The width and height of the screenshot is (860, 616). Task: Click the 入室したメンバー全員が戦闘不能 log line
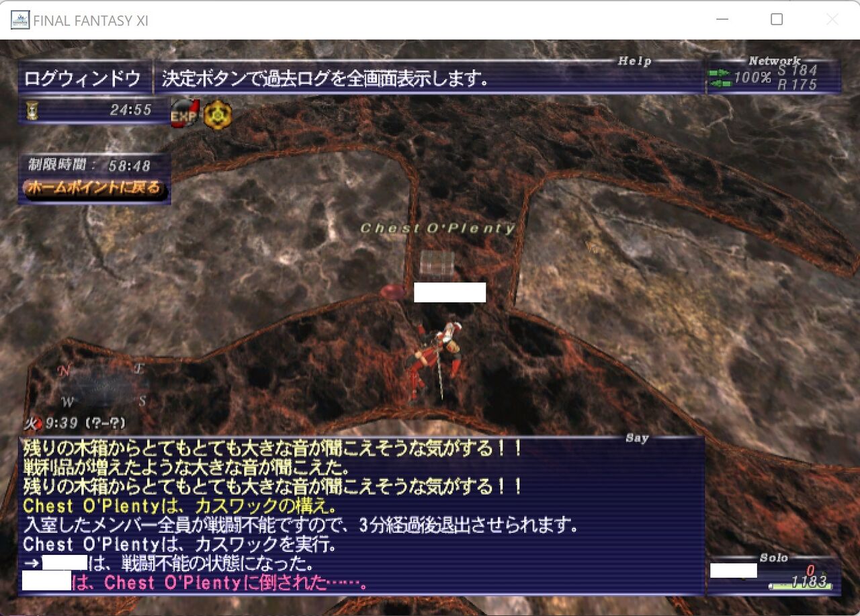(301, 525)
